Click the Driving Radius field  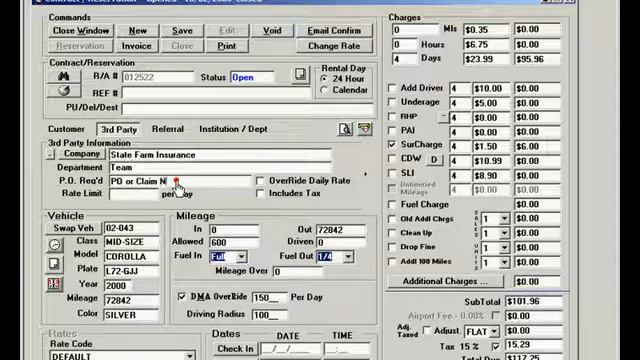click(269, 315)
